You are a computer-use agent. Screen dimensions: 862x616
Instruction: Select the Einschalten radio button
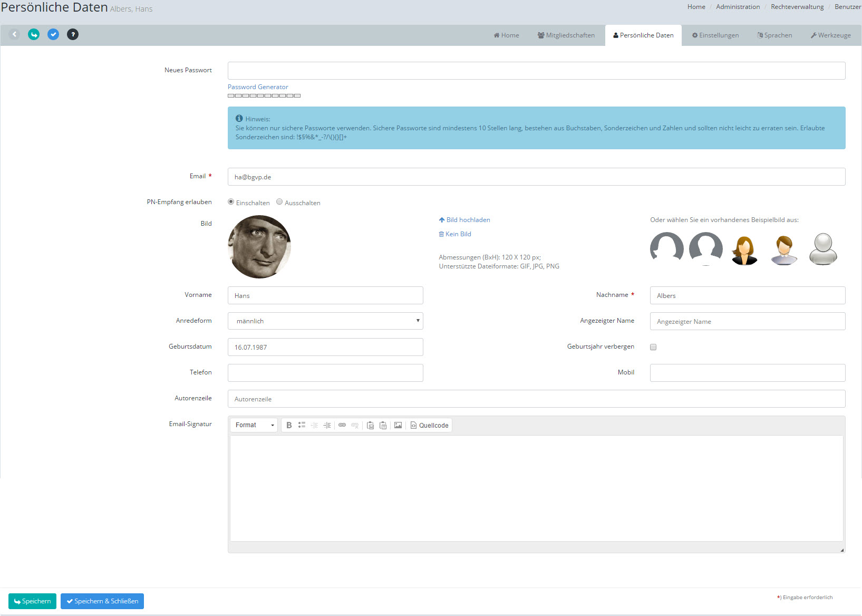231,202
